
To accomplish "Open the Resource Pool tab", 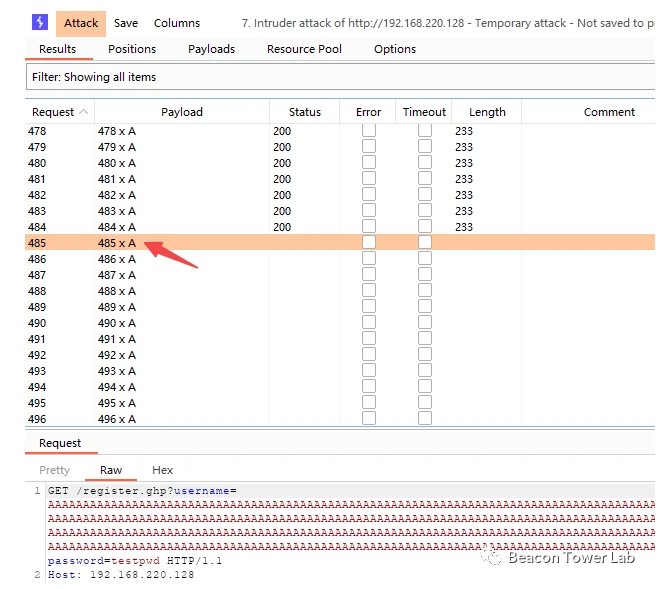I will pyautogui.click(x=304, y=49).
